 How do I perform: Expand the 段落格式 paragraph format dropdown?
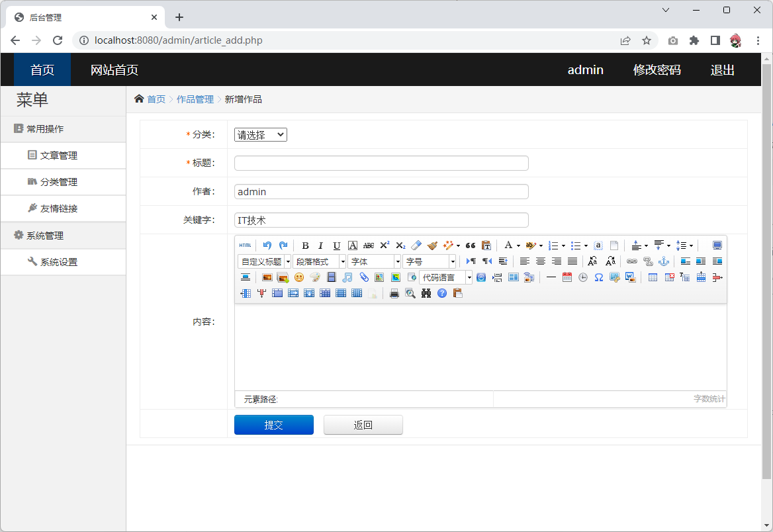click(320, 261)
